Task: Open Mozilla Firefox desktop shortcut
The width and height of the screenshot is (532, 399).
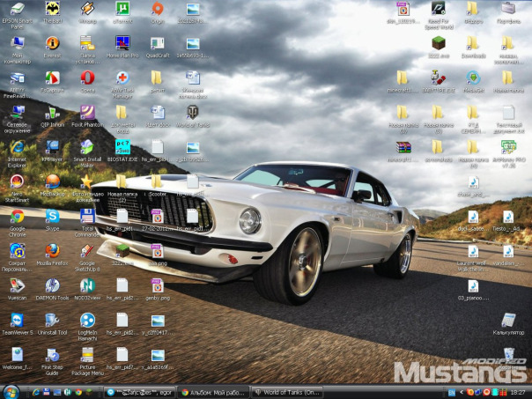Action: (x=52, y=252)
